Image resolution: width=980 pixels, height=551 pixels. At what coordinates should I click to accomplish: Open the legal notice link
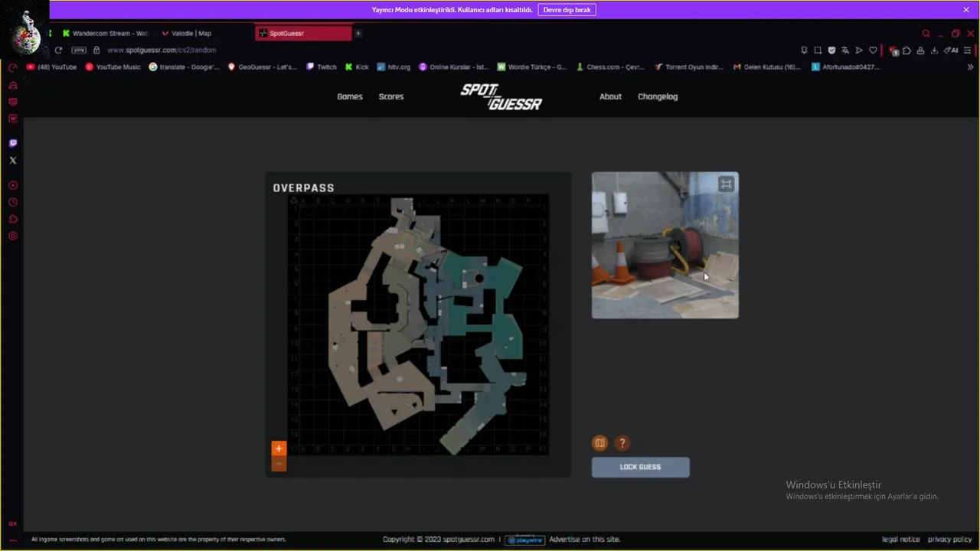click(901, 540)
